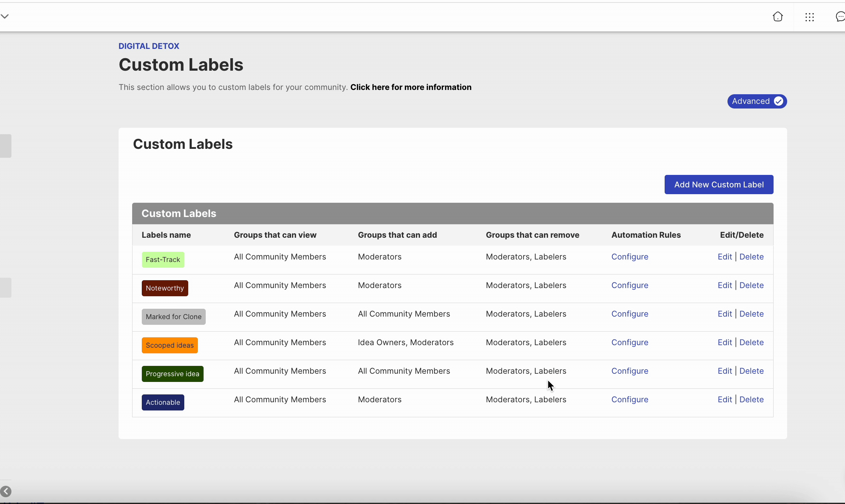Edit the Actionable label
The width and height of the screenshot is (845, 504).
725,399
